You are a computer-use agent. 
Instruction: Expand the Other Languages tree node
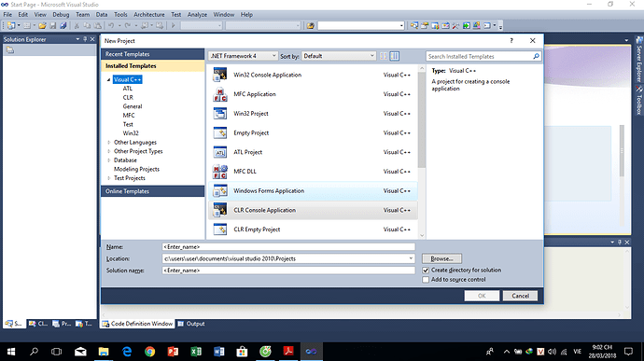[109, 143]
